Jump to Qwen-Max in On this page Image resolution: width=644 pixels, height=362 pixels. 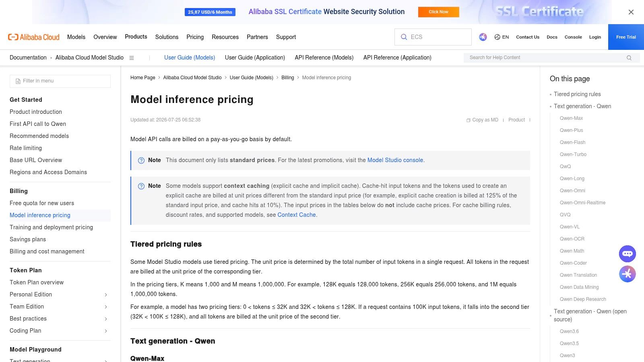pyautogui.click(x=571, y=118)
